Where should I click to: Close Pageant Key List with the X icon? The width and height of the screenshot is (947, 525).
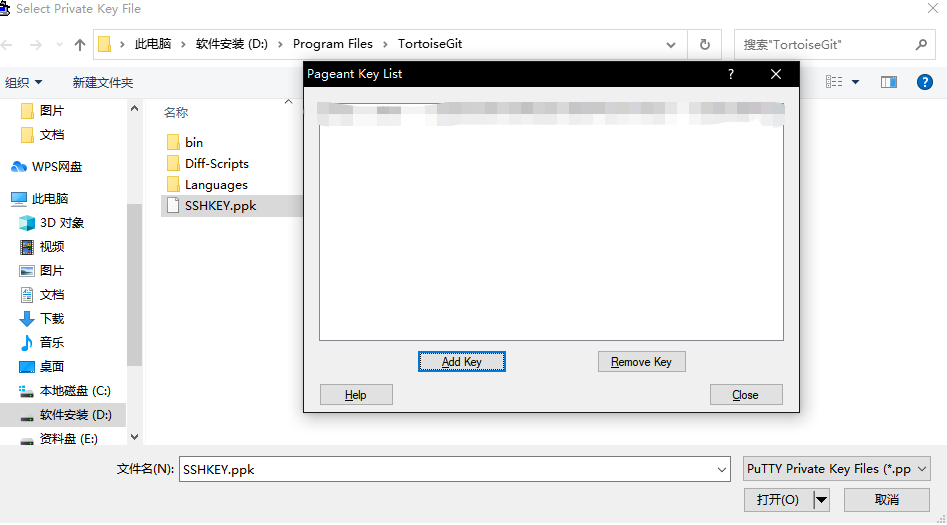pos(776,74)
